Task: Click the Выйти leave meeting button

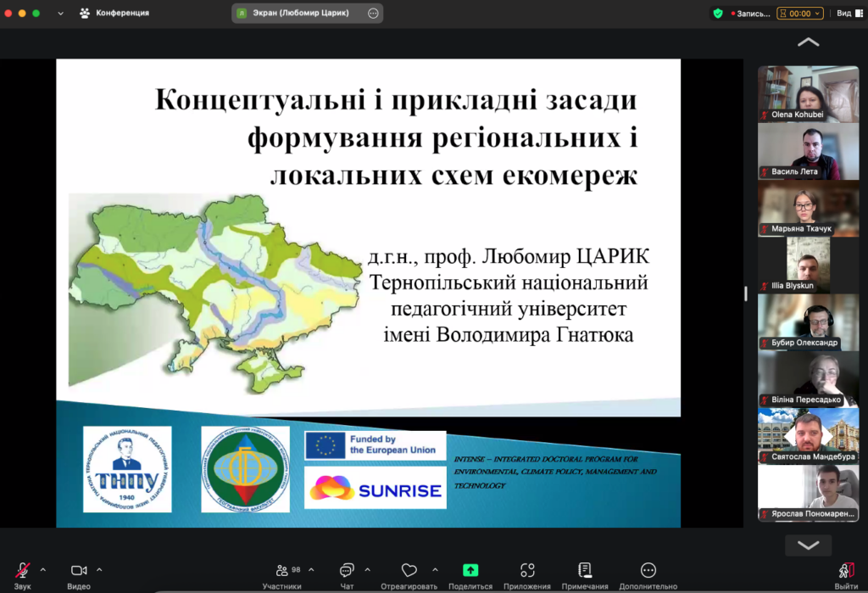Action: [845, 571]
